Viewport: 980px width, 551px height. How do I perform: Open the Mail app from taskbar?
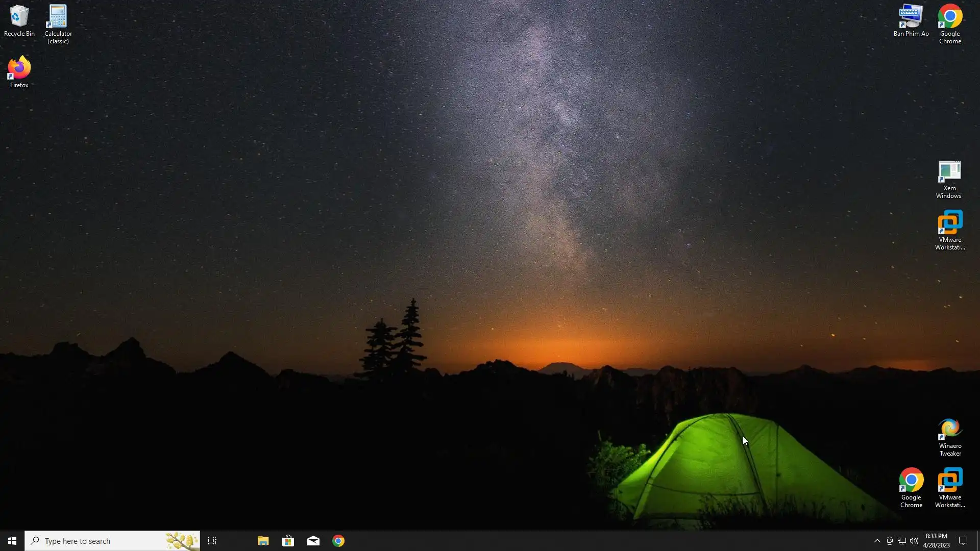[x=313, y=541]
